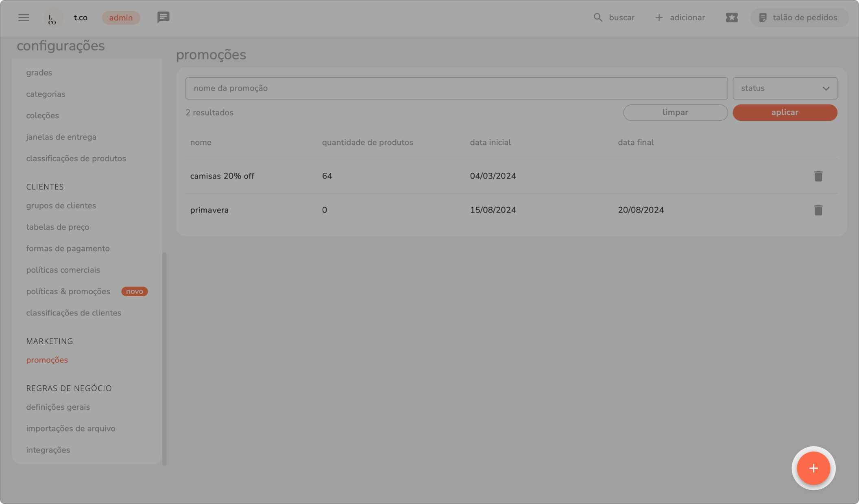Click the adicionar plus icon
Viewport: 859px width, 504px height.
click(x=659, y=17)
